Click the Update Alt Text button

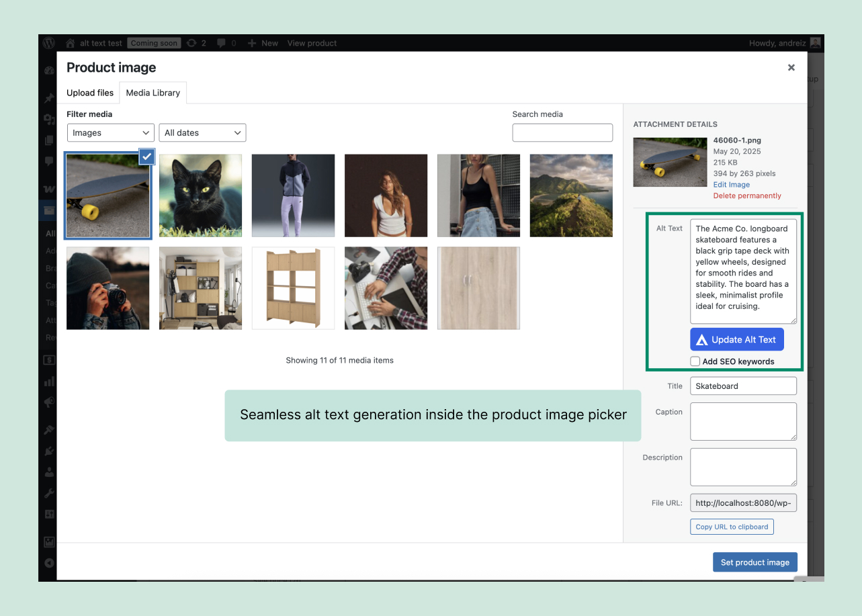[736, 339]
